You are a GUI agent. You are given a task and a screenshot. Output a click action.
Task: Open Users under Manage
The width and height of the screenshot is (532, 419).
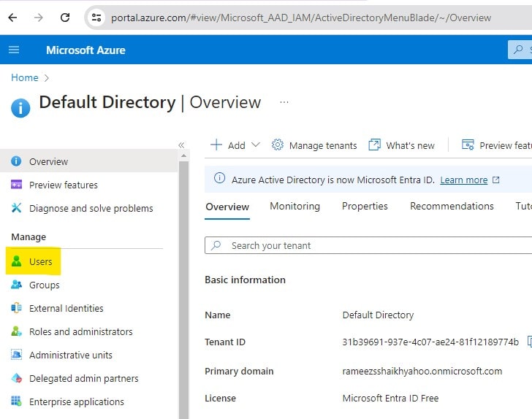coord(34,261)
